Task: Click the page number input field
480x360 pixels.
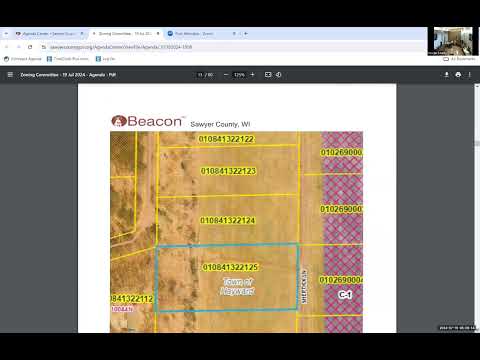Action: (200, 75)
